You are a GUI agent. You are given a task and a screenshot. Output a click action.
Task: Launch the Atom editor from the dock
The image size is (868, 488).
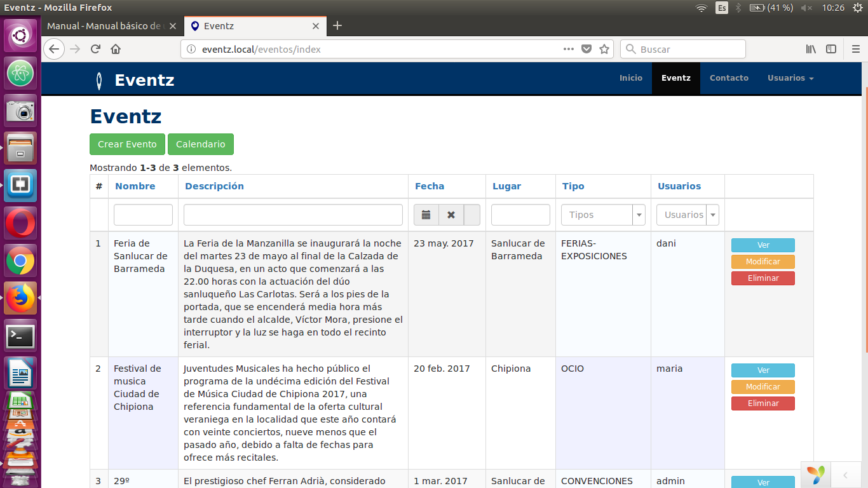point(21,73)
